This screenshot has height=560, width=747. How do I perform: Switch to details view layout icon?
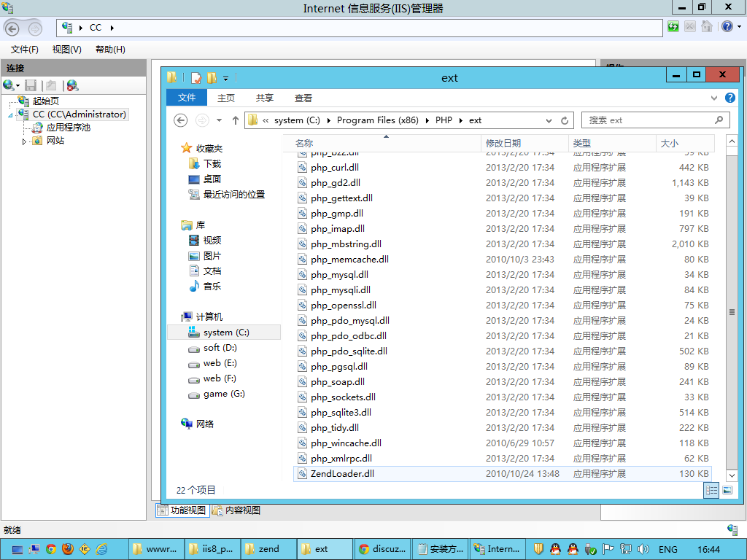pos(711,490)
